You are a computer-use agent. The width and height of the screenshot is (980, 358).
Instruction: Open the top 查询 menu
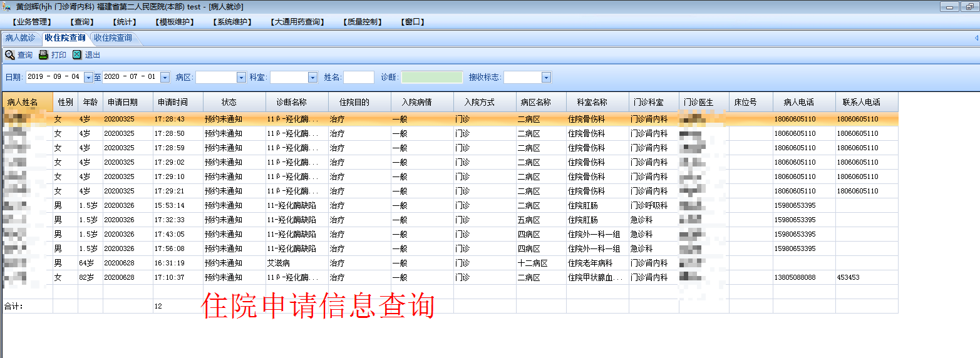[x=82, y=21]
